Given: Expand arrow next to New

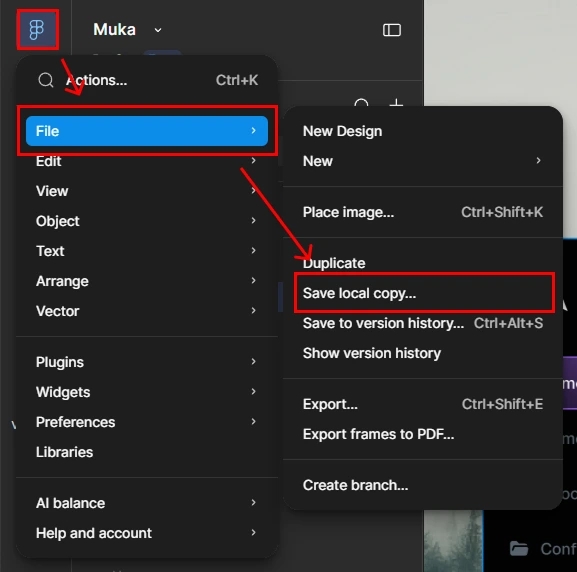Looking at the screenshot, I should 538,160.
